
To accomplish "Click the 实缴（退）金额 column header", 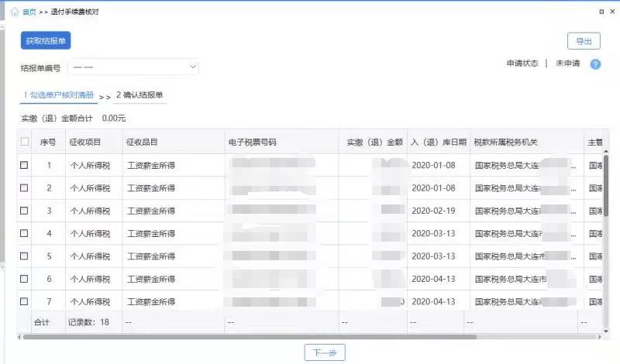I will coord(374,142).
